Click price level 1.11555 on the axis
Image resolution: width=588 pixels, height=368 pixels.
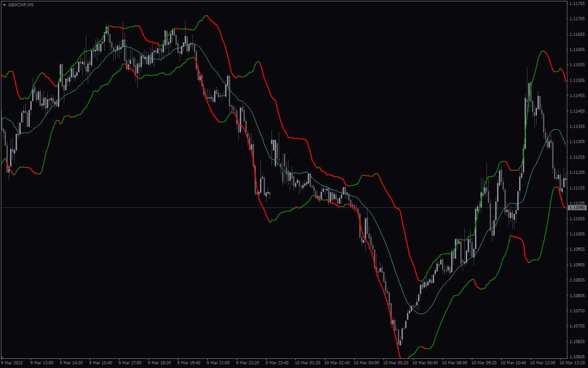[577, 65]
